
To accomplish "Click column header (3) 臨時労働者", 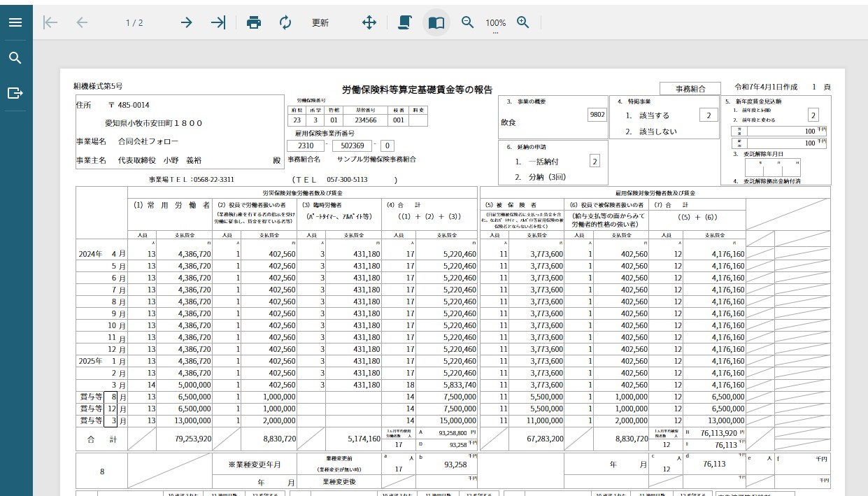I will click(323, 206).
